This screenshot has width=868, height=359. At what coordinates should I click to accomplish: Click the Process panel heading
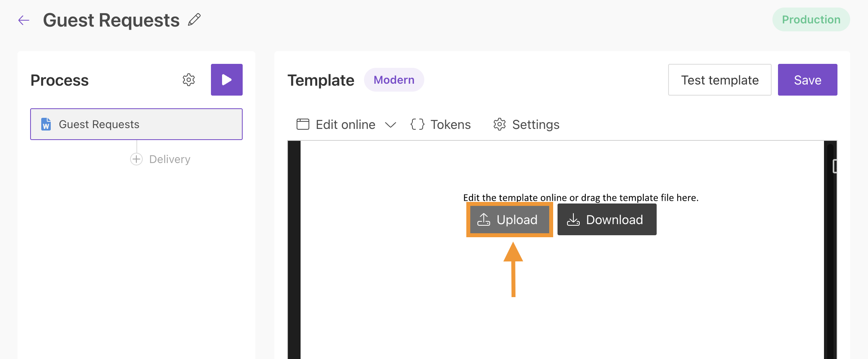coord(59,80)
